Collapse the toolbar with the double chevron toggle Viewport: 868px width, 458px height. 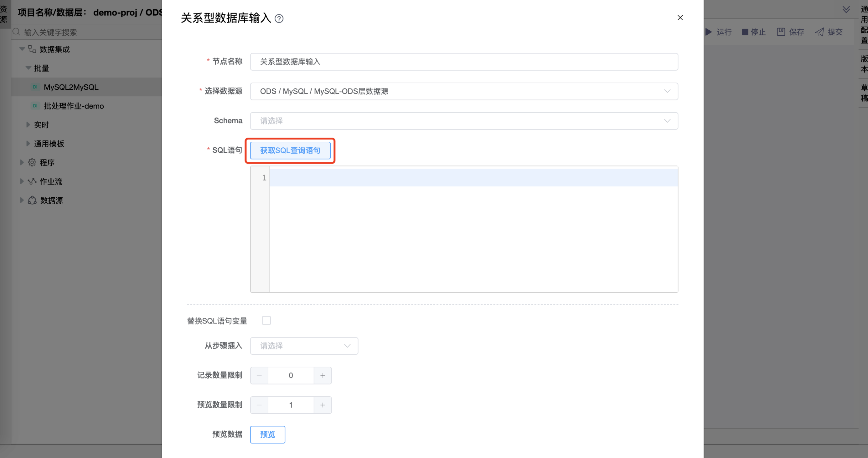(846, 9)
